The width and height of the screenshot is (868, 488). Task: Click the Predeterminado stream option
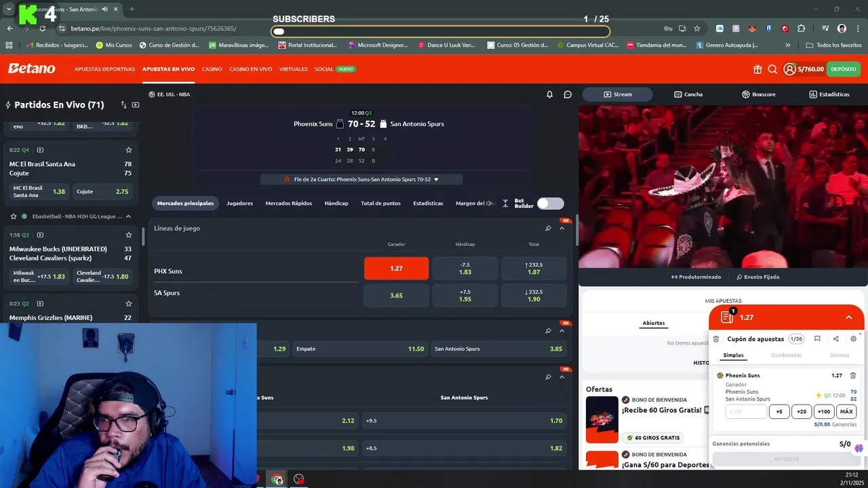(x=696, y=277)
